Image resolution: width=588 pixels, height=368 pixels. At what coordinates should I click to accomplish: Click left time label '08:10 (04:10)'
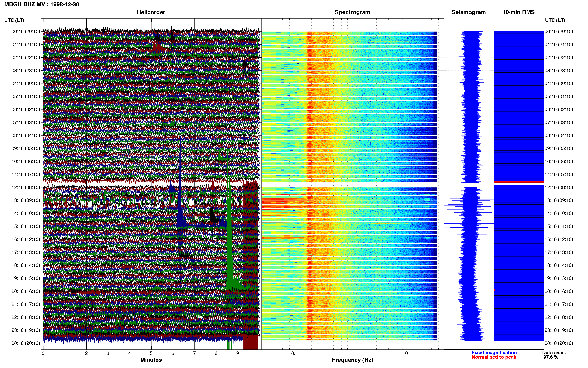(x=26, y=136)
